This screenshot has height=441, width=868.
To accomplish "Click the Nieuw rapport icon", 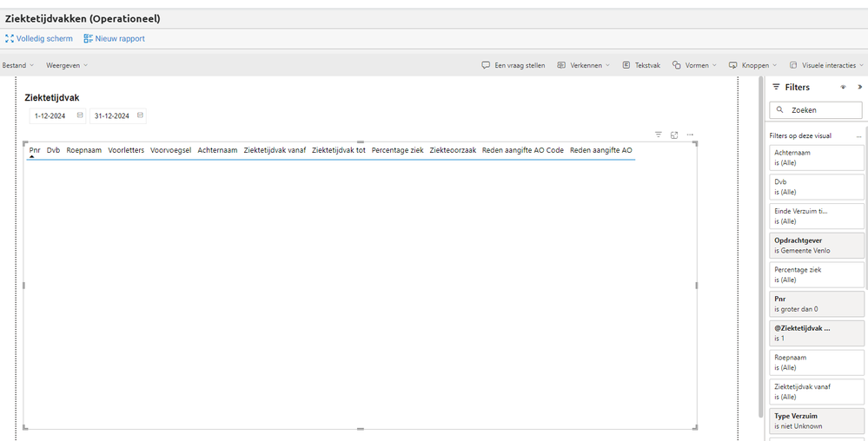I will (88, 39).
